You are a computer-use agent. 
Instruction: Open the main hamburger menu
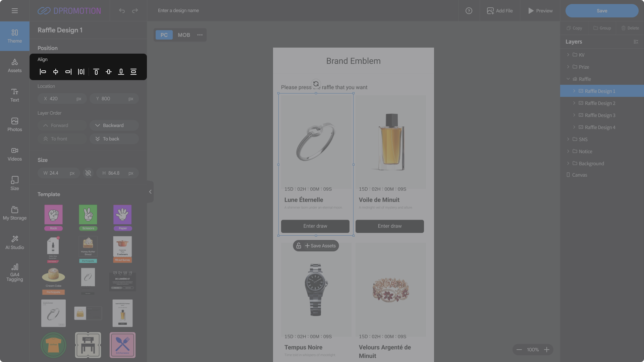tap(15, 11)
